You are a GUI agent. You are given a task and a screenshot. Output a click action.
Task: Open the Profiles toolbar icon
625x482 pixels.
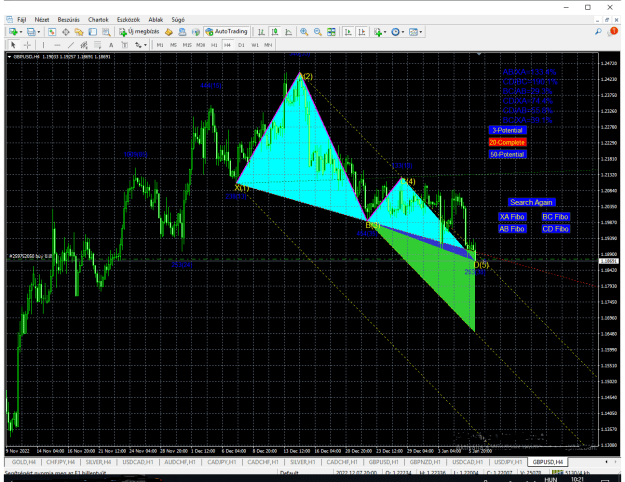click(31, 32)
